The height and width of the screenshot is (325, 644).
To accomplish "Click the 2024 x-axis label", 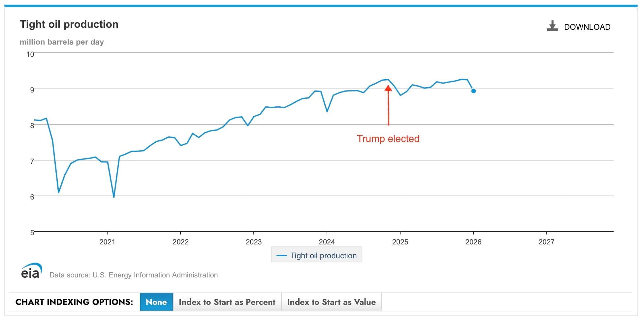I will [327, 242].
